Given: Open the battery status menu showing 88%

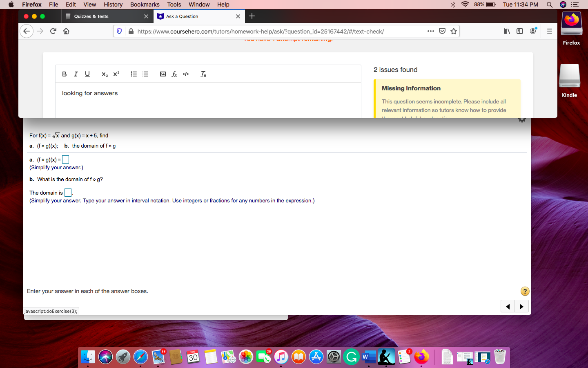Looking at the screenshot, I should point(485,4).
